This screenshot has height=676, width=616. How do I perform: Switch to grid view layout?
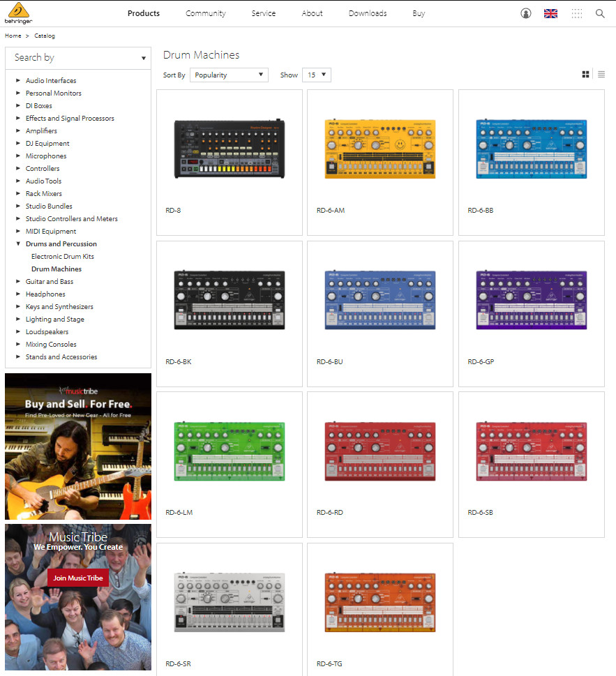[585, 75]
